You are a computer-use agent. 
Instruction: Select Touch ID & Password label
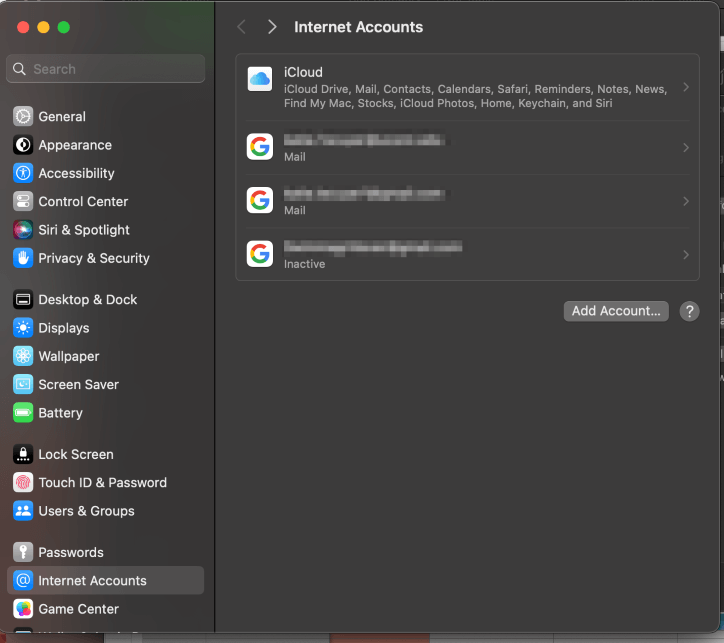point(103,482)
